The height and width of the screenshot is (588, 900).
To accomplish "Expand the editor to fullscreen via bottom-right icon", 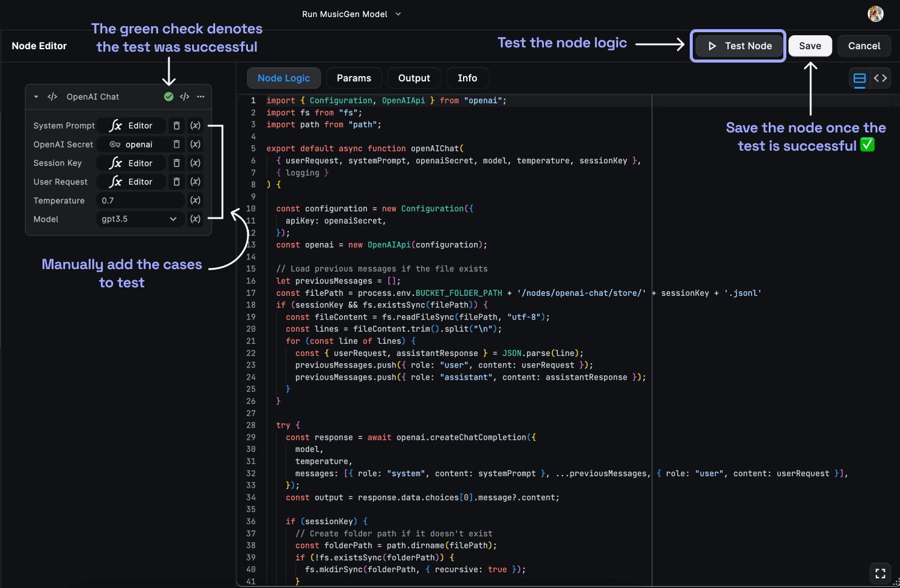I will 880,573.
